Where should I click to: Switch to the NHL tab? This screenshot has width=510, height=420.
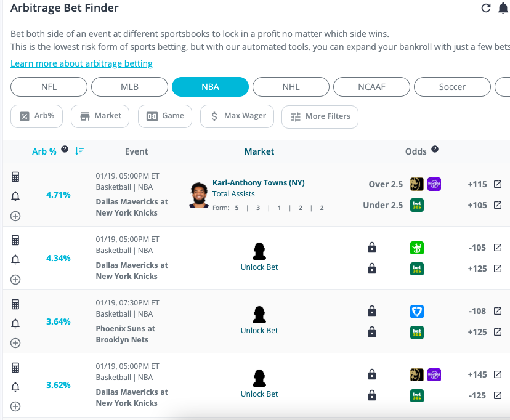pyautogui.click(x=291, y=87)
